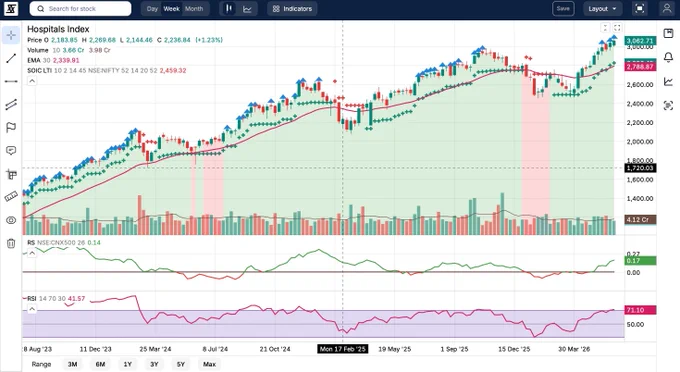Click the site logo icon

[x=11, y=9]
